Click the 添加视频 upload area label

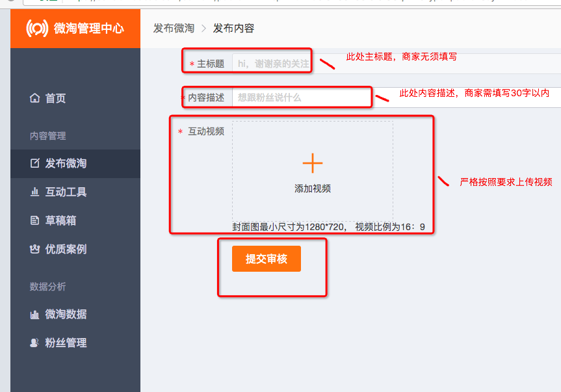pos(312,189)
